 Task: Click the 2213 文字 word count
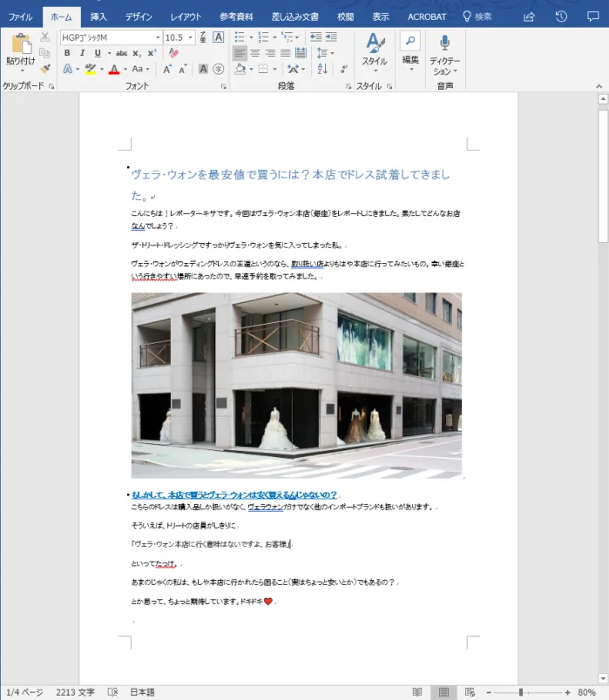tap(75, 692)
